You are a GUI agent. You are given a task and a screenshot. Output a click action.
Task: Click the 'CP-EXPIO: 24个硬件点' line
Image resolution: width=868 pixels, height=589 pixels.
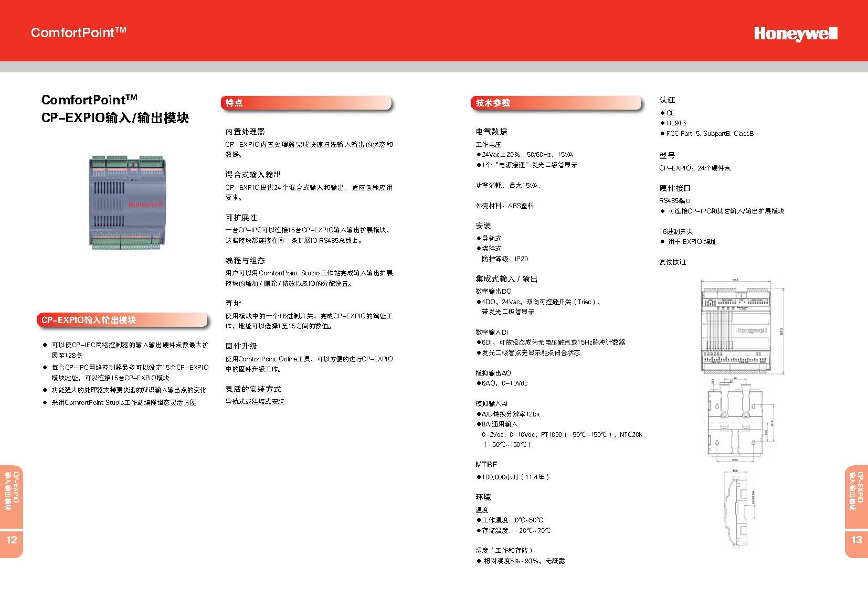click(695, 168)
